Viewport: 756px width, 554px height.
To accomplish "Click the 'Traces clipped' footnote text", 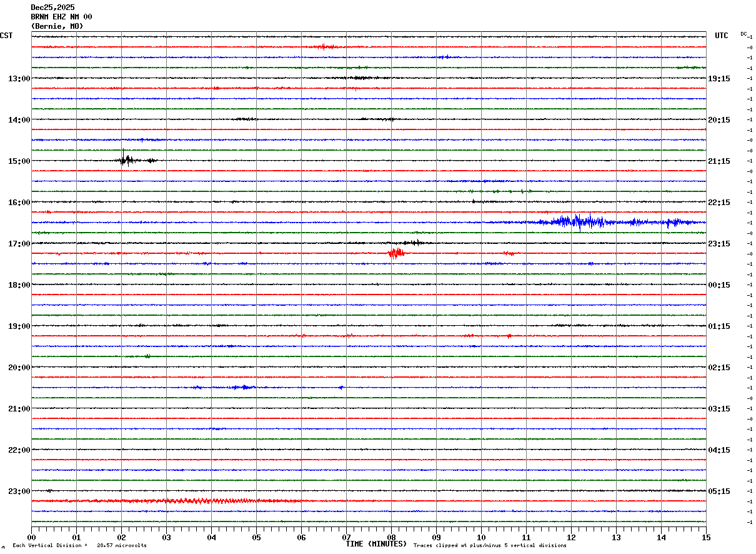I will coord(490,545).
